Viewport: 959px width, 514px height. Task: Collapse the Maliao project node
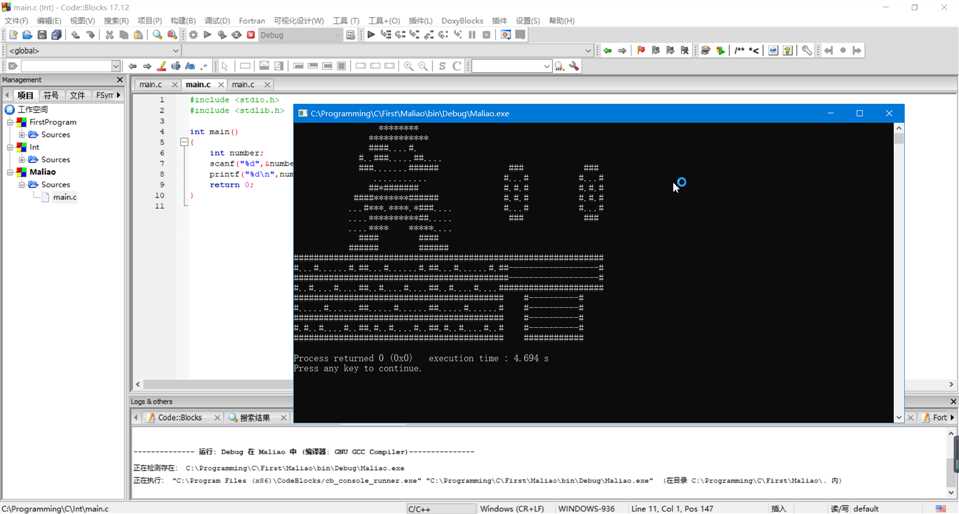tap(10, 172)
